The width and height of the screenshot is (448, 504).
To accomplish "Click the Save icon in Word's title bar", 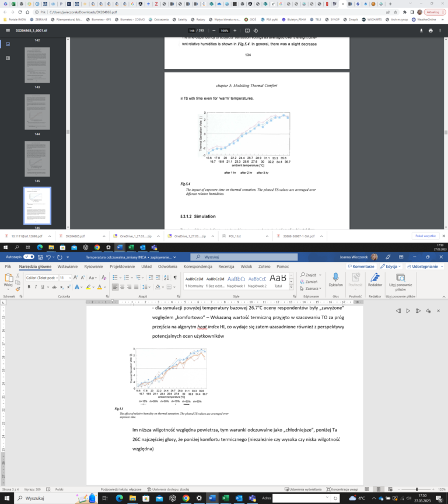I will [40, 257].
